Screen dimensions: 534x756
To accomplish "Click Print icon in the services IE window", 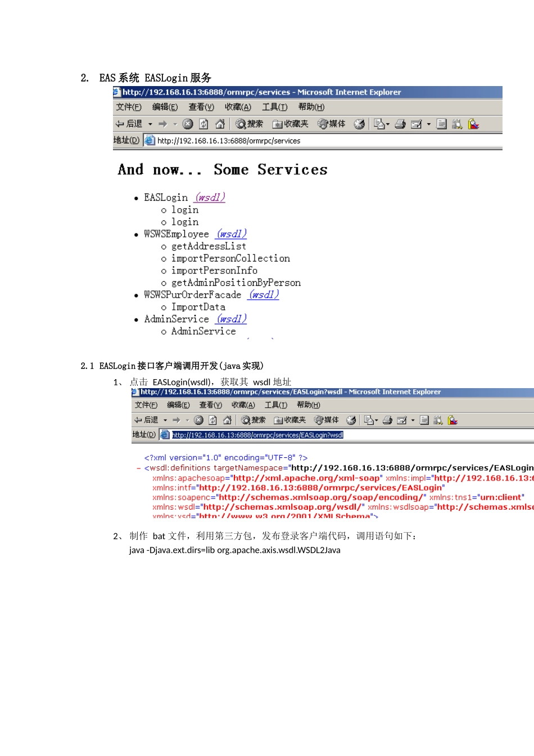I will pyautogui.click(x=400, y=124).
